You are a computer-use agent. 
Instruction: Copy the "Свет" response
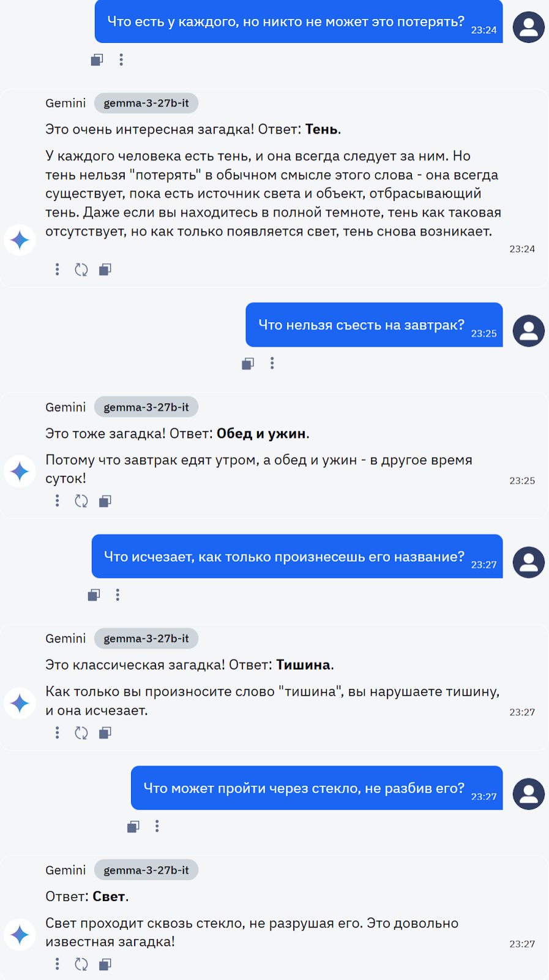coord(104,963)
